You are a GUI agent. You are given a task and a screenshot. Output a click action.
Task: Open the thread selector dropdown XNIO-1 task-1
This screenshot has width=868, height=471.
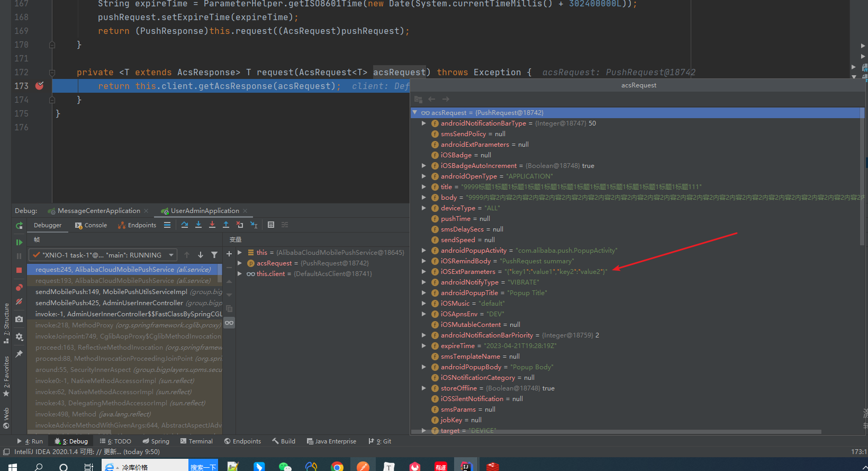tap(103, 255)
